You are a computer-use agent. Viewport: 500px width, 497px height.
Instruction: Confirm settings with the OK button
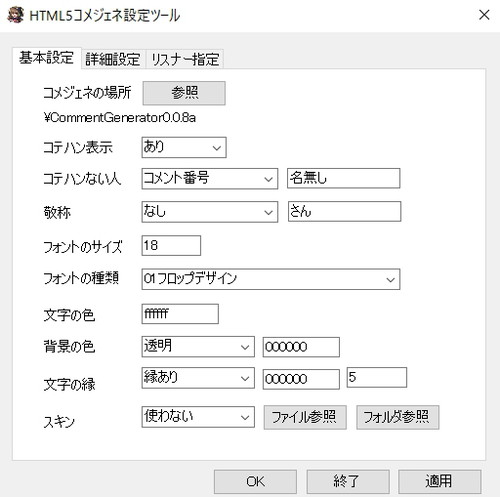255,482
